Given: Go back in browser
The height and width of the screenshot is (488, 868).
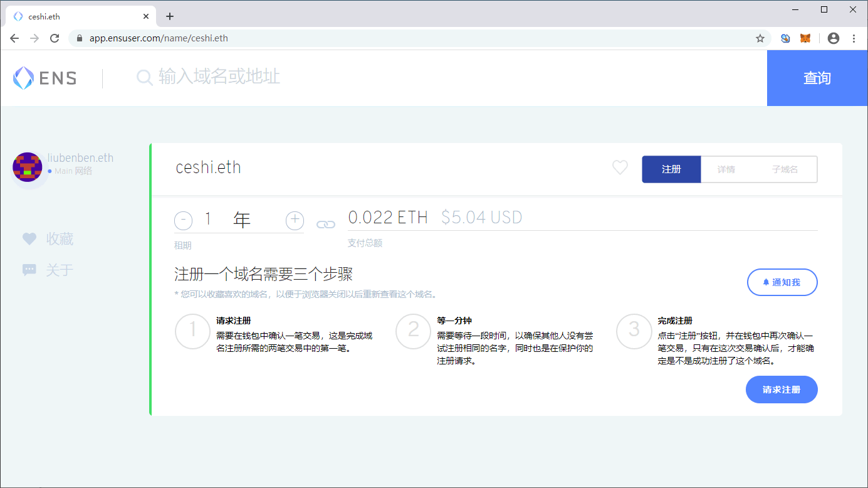Looking at the screenshot, I should pos(14,38).
